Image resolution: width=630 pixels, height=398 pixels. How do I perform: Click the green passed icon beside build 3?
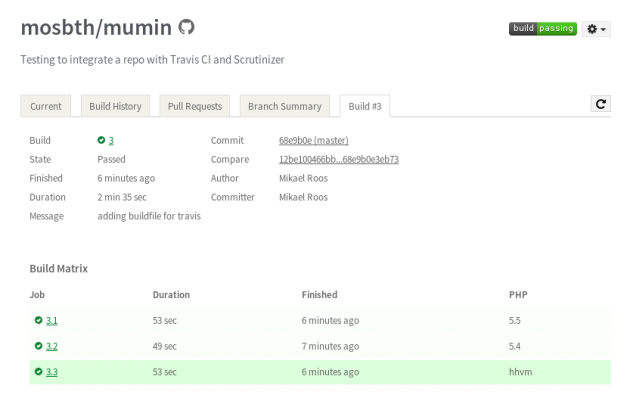pos(101,140)
